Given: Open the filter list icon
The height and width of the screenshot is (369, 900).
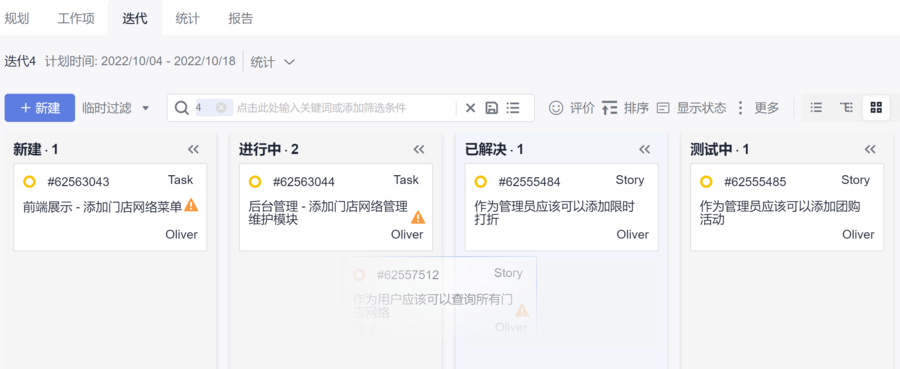Looking at the screenshot, I should (513, 108).
